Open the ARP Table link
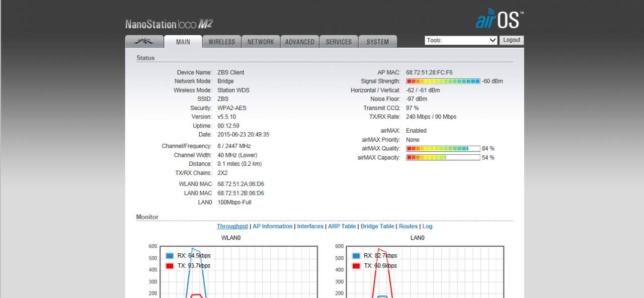This screenshot has height=298, width=644. (342, 227)
